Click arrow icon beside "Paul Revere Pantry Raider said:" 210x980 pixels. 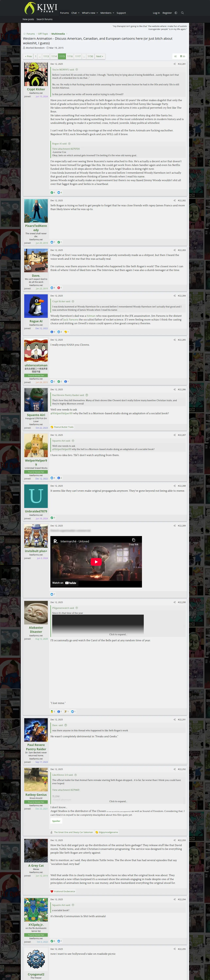[x=87, y=395]
